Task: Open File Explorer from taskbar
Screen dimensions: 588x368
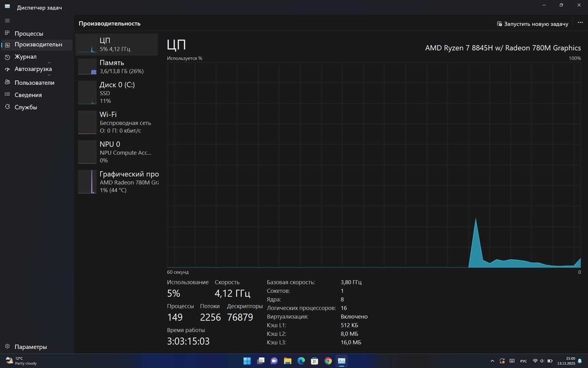Action: point(288,361)
